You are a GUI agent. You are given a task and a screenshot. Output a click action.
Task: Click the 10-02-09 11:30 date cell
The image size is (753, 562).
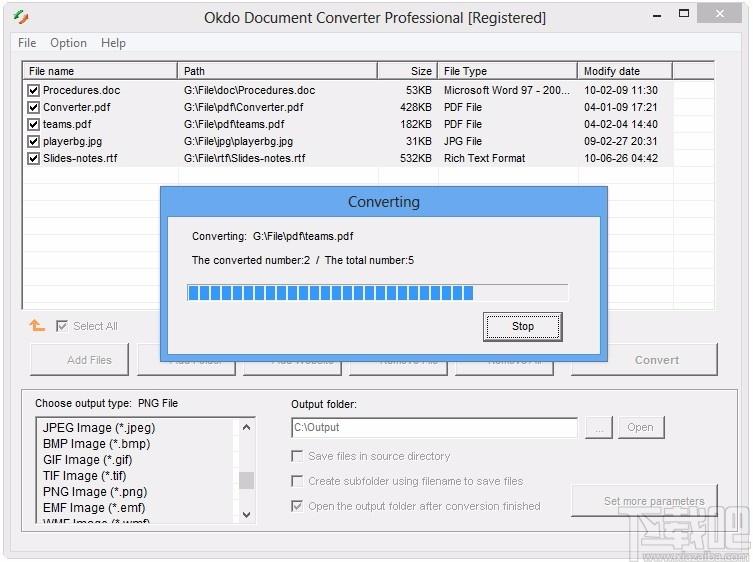[x=621, y=90]
